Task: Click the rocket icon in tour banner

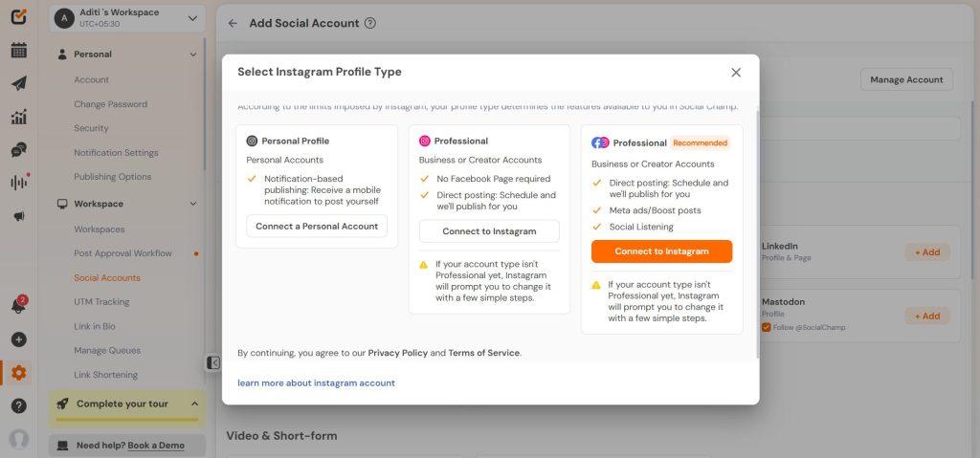Action: coord(62,403)
